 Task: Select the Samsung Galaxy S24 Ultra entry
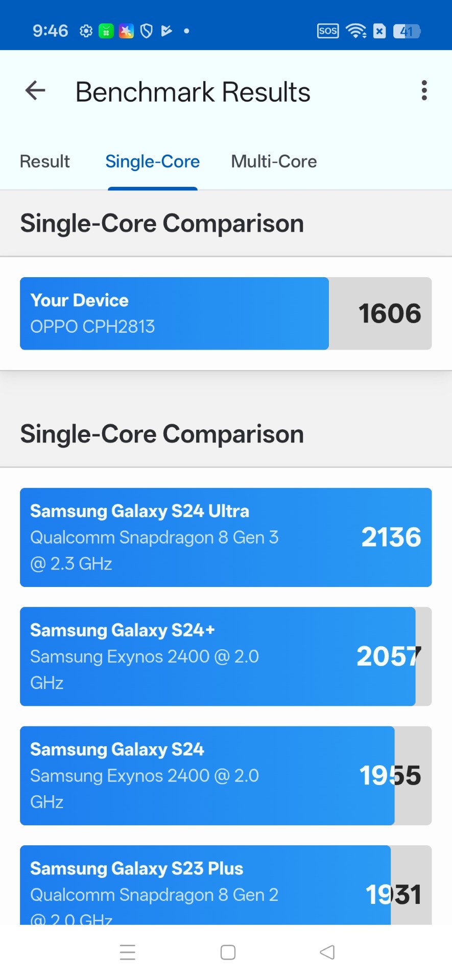(226, 537)
